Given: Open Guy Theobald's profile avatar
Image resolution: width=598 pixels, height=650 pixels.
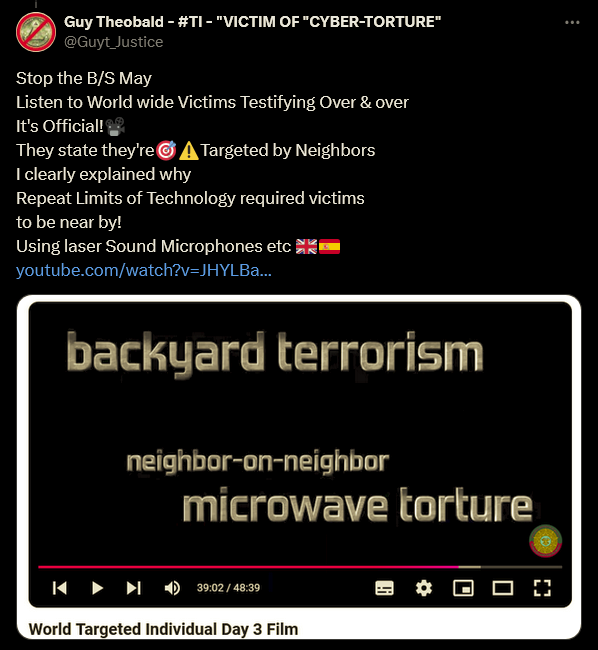Looking at the screenshot, I should (36, 32).
